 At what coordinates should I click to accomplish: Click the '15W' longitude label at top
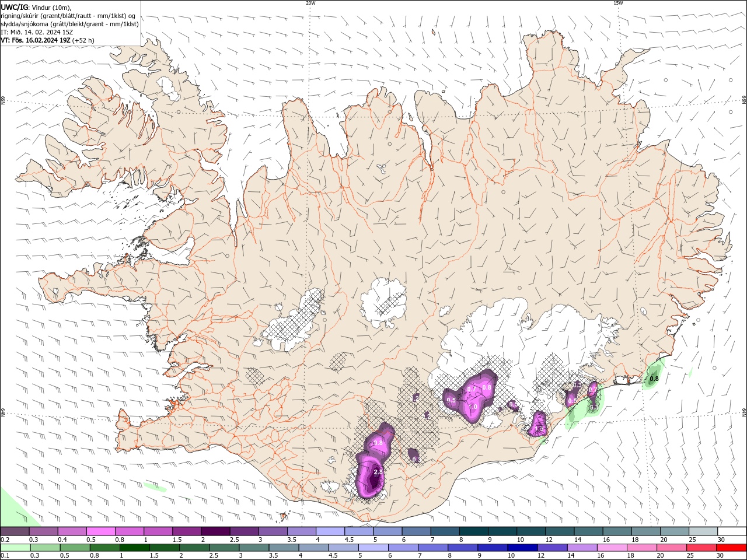(x=618, y=3)
